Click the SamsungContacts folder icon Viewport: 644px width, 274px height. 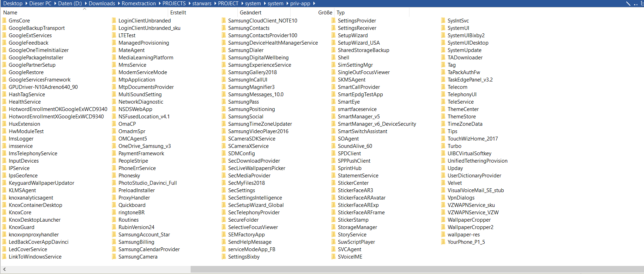pyautogui.click(x=224, y=28)
